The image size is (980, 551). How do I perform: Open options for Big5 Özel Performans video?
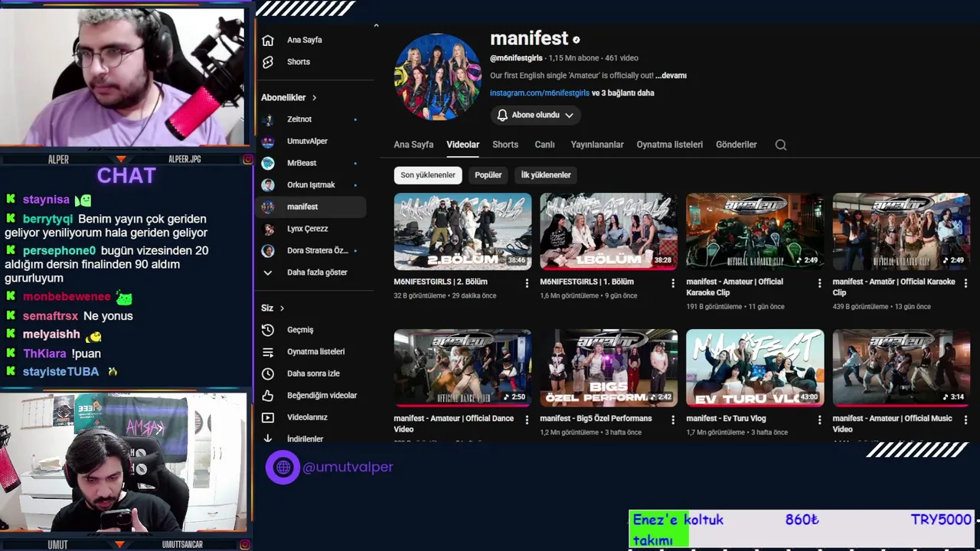pyautogui.click(x=672, y=420)
